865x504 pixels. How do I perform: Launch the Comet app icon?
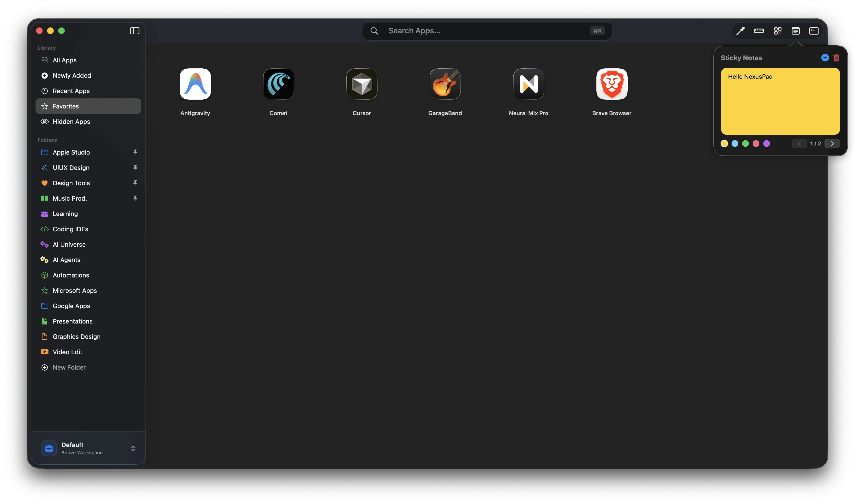click(278, 84)
